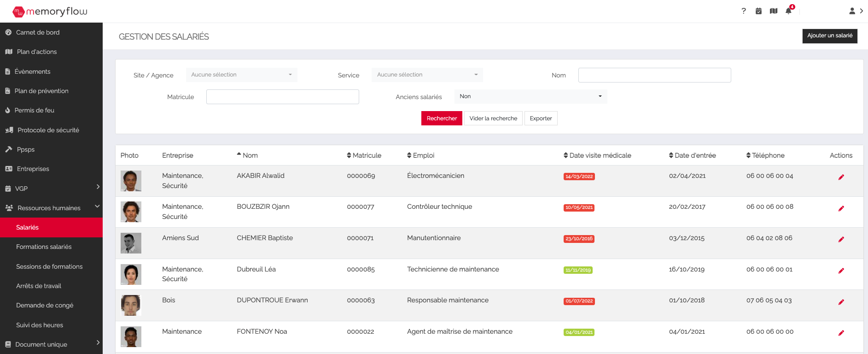Click the Évènements document icon
The image size is (868, 354).
(x=8, y=71)
